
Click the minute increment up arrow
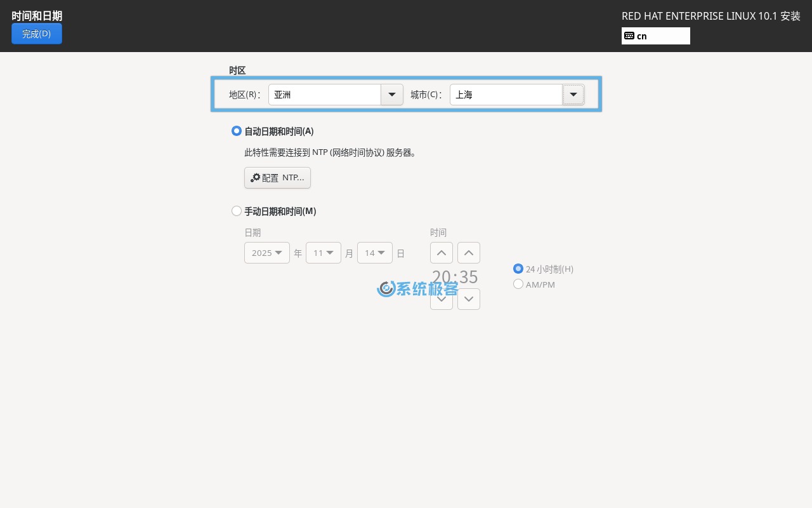pyautogui.click(x=469, y=253)
